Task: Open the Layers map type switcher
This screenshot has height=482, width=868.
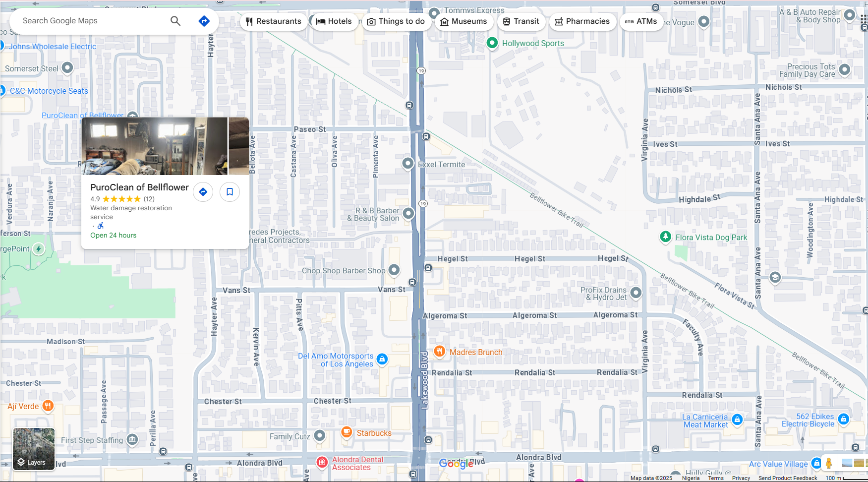Action: pos(34,449)
